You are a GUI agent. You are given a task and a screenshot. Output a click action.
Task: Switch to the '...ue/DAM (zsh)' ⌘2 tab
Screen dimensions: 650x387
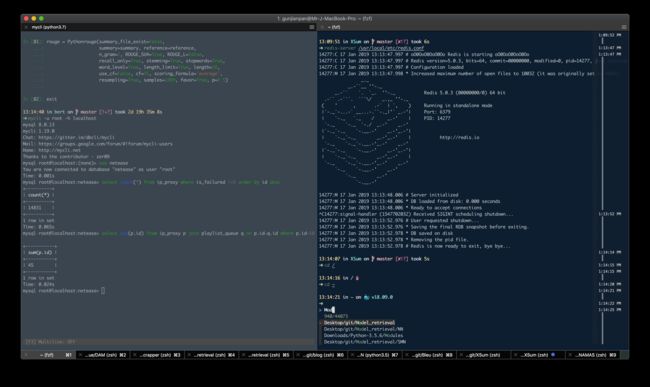(x=104, y=355)
